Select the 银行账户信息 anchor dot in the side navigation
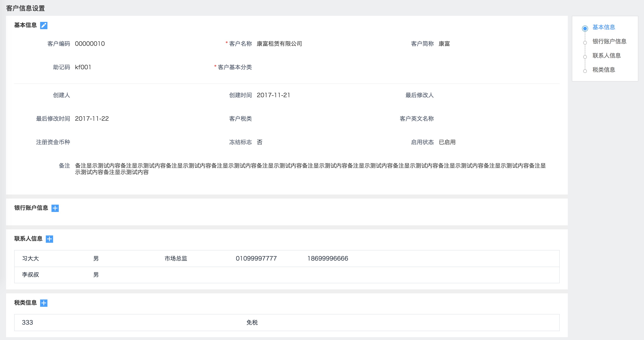 (x=585, y=43)
